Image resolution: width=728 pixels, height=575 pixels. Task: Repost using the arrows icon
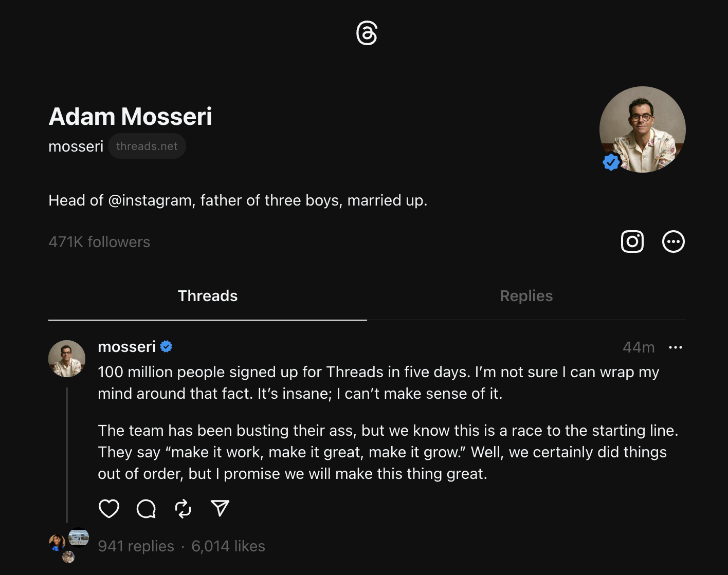pyautogui.click(x=183, y=509)
